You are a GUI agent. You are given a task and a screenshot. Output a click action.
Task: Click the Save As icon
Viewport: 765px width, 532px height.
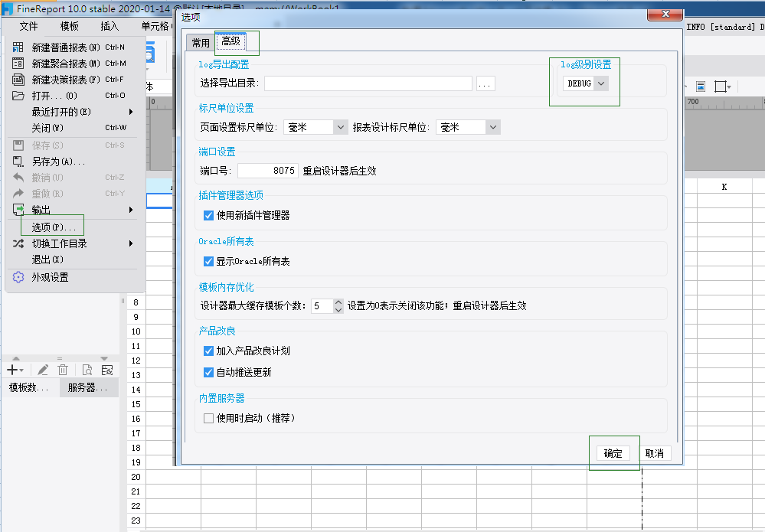pos(18,162)
